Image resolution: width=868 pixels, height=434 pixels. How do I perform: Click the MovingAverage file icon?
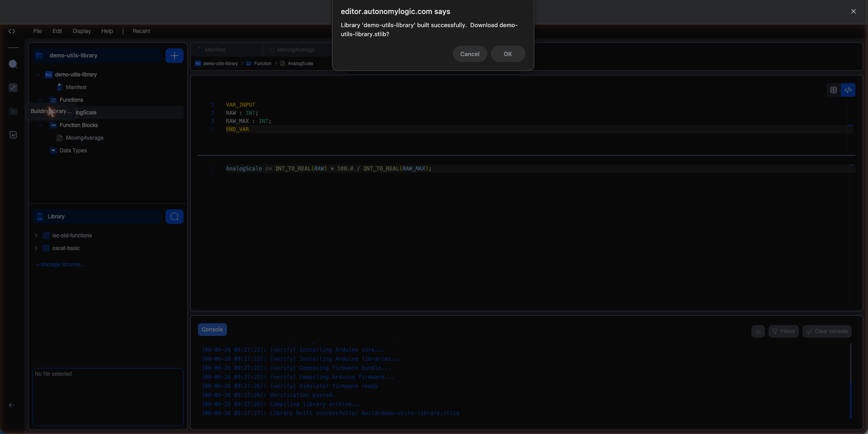click(x=60, y=138)
